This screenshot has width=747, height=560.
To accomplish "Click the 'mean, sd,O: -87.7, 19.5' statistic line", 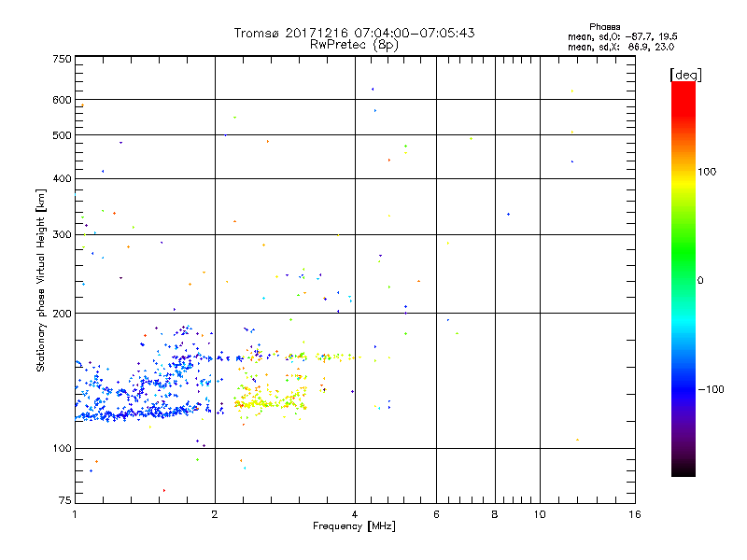I will tap(622, 36).
